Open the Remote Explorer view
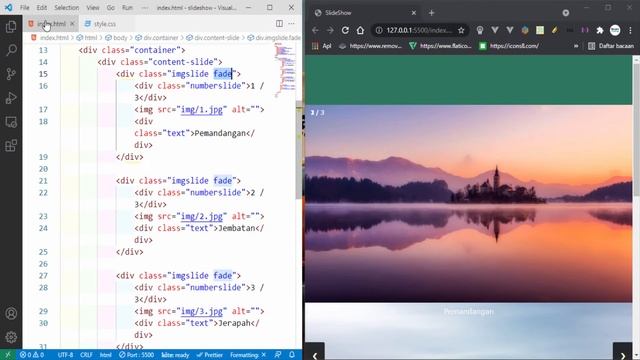This screenshot has height=360, width=640. pyautogui.click(x=11, y=122)
